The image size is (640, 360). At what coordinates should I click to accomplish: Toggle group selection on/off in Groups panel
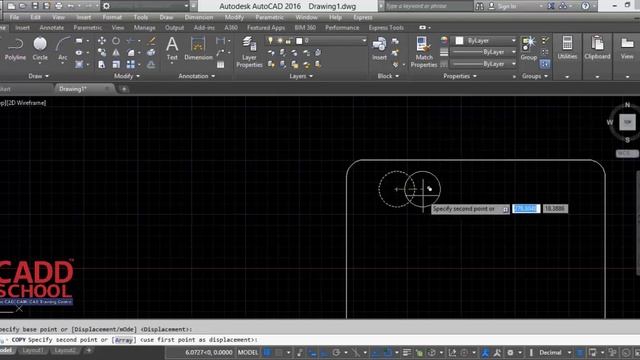coord(545,64)
